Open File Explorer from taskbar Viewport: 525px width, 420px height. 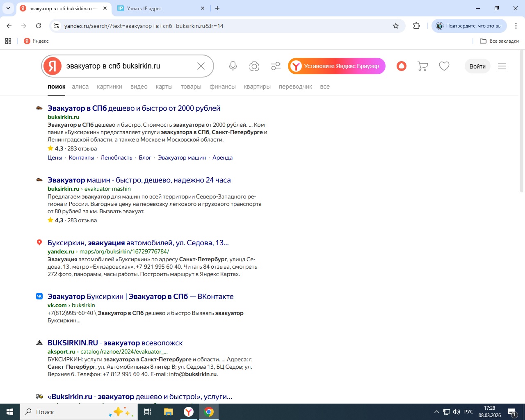(x=168, y=412)
